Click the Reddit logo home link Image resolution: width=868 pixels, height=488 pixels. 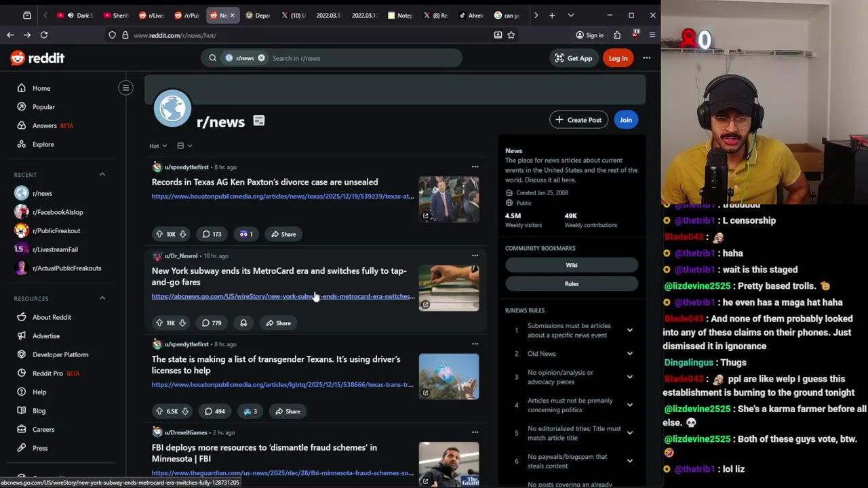pos(37,58)
